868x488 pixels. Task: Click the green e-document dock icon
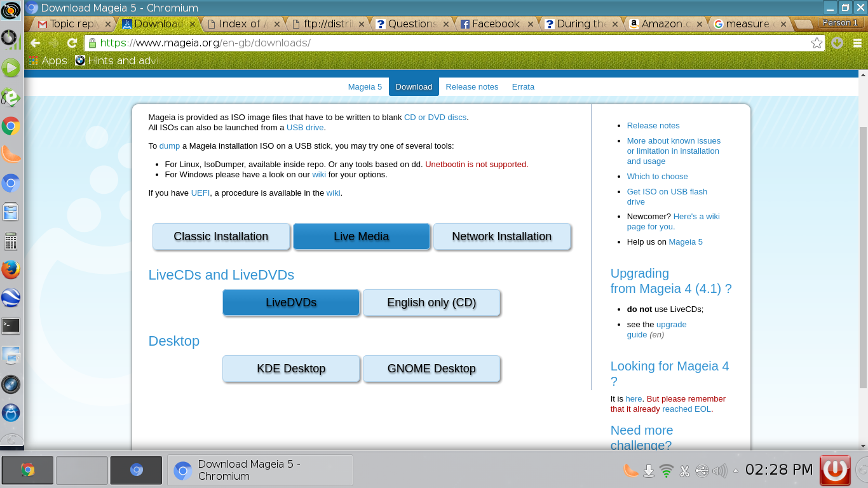[10, 97]
